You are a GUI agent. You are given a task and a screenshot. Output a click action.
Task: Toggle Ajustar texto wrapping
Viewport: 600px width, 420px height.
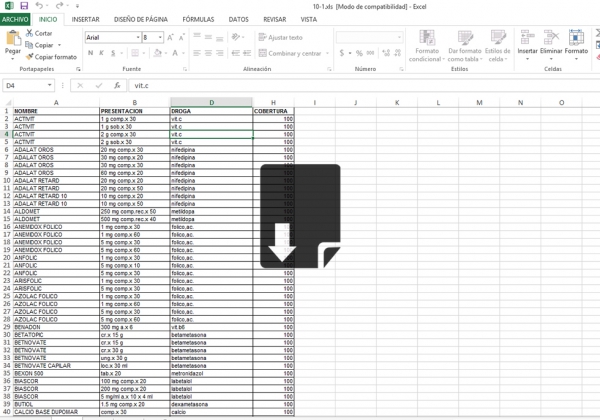tap(281, 37)
